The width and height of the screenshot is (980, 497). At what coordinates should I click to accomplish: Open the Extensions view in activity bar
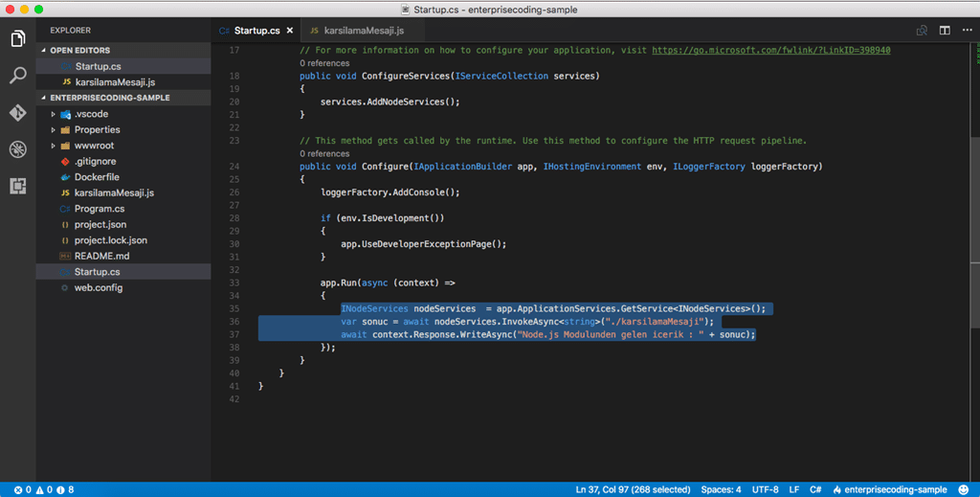tap(17, 186)
